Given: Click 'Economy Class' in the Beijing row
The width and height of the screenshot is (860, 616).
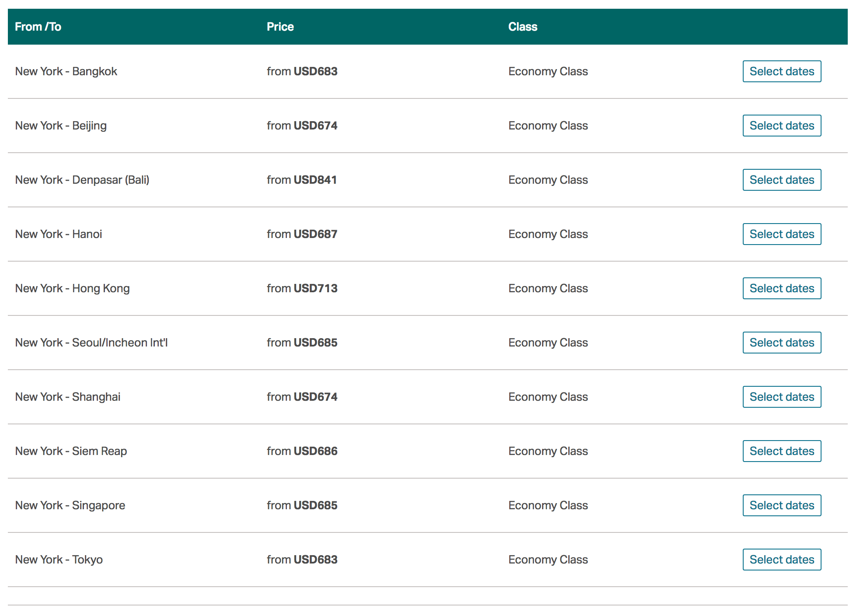Looking at the screenshot, I should [548, 126].
